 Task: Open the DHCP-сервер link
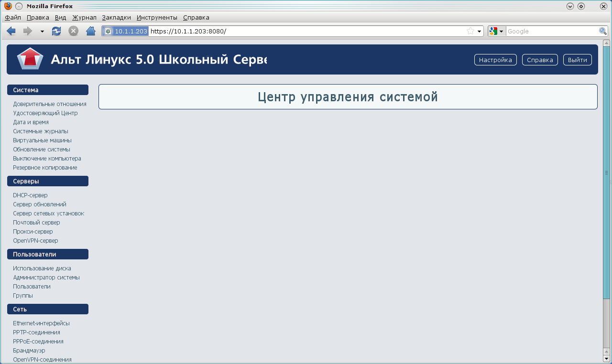point(30,195)
